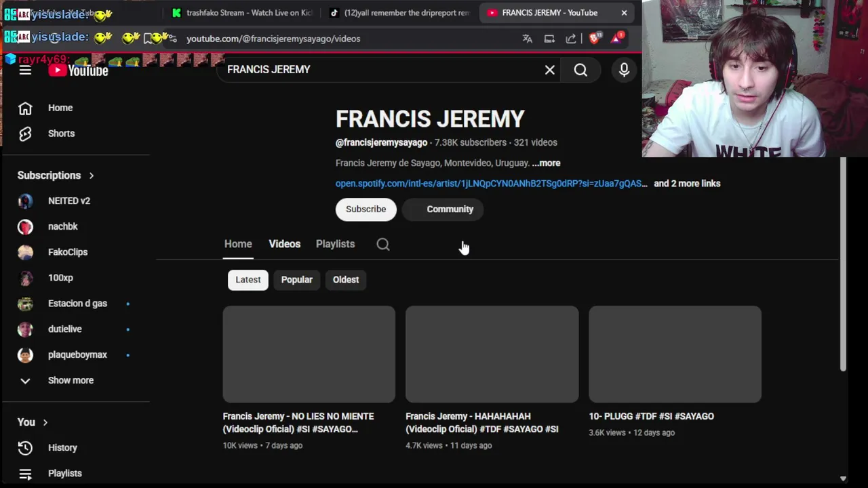Open the HAHAHAHAH video thumbnail
Screen dimensions: 868x488
pyautogui.click(x=492, y=354)
